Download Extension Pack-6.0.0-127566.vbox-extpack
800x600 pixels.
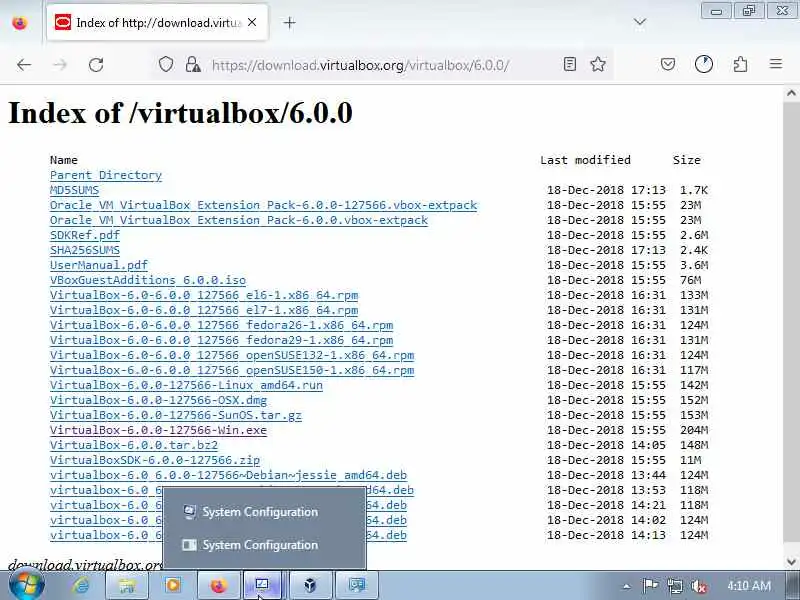tap(263, 205)
